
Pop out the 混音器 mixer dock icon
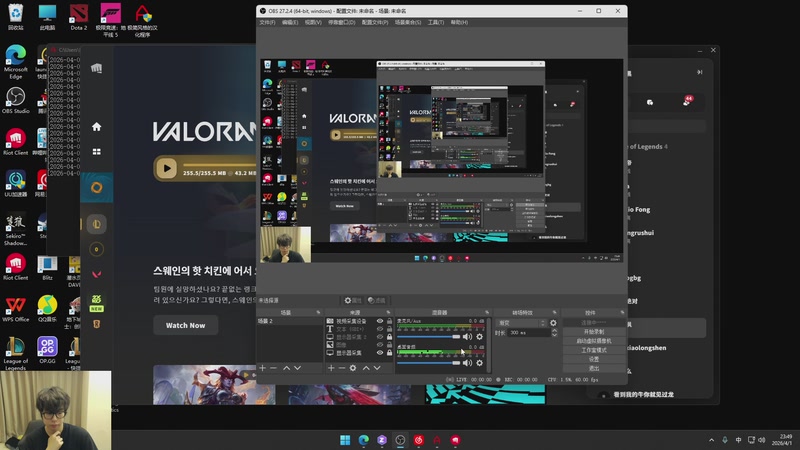pyautogui.click(x=487, y=312)
